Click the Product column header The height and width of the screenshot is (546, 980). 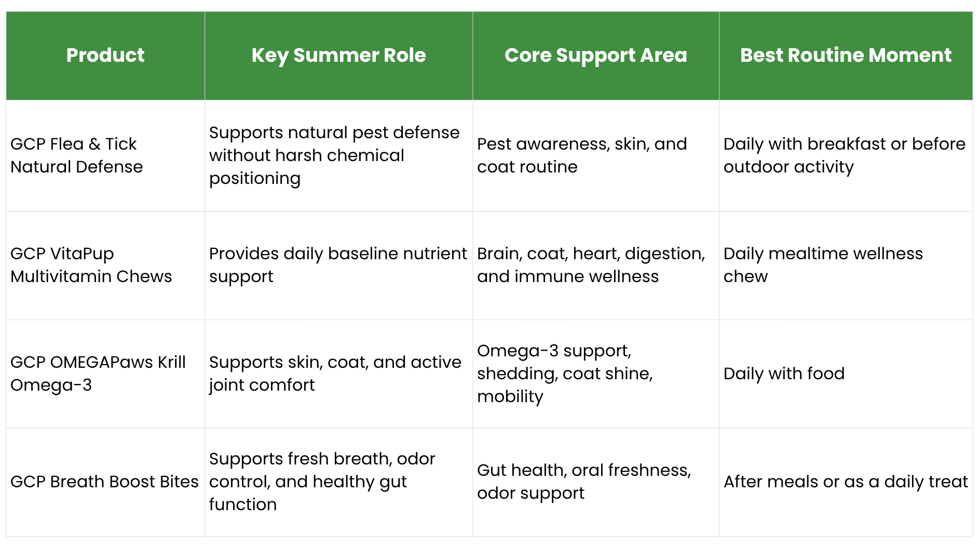[105, 56]
